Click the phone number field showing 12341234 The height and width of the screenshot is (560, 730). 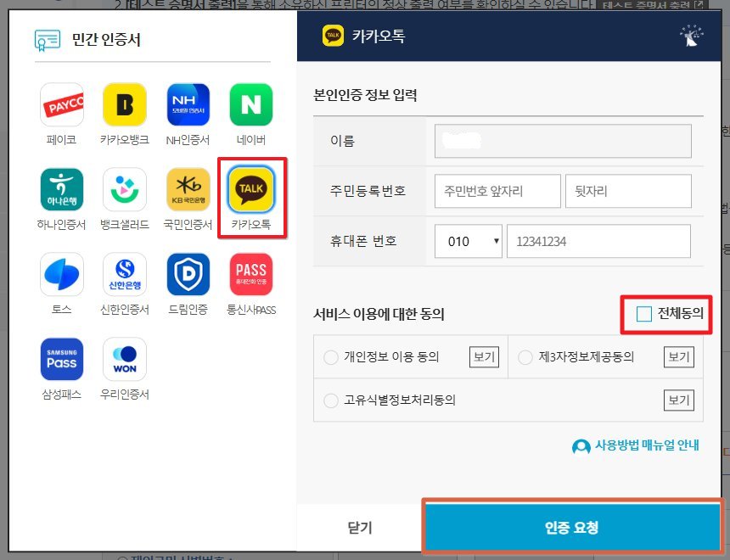pyautogui.click(x=598, y=241)
